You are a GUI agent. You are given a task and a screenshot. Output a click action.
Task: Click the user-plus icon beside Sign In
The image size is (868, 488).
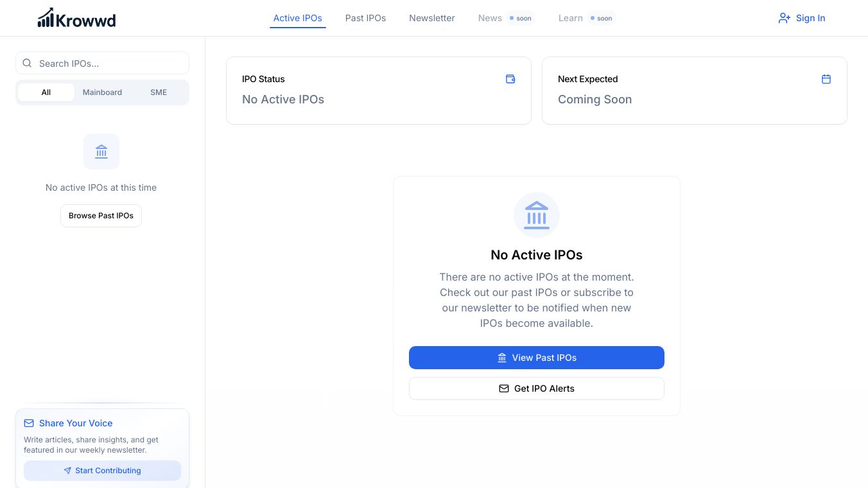point(784,18)
